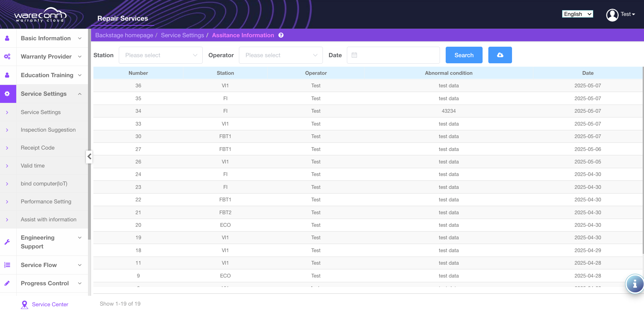
Task: Expand the Basic Information menu
Action: [51, 38]
